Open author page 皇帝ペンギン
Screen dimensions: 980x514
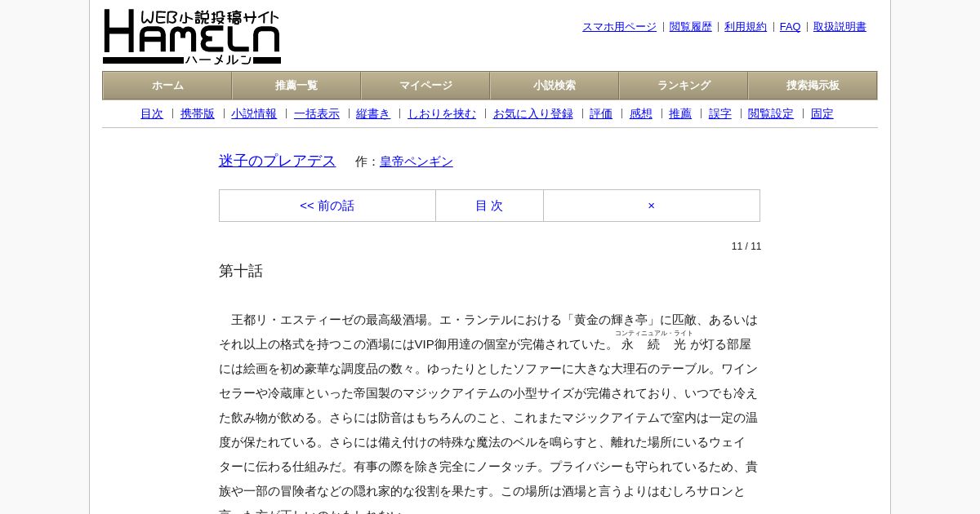click(416, 162)
